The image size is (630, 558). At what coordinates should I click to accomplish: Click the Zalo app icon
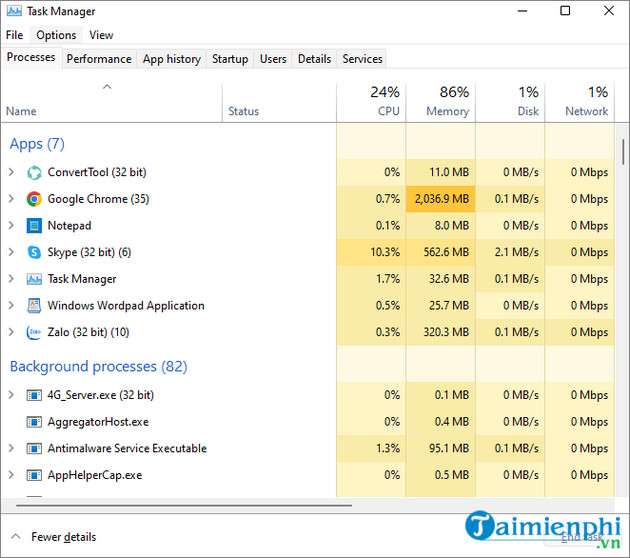pyautogui.click(x=34, y=332)
